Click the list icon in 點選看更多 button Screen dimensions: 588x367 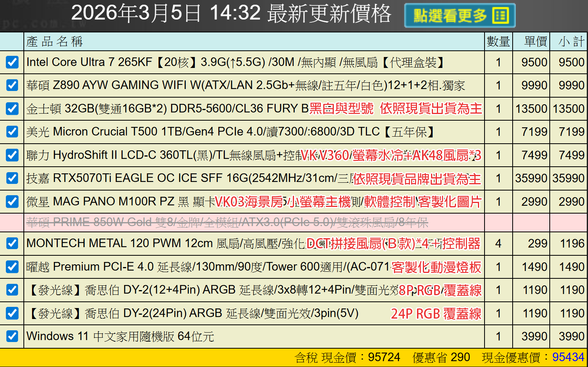tap(501, 16)
